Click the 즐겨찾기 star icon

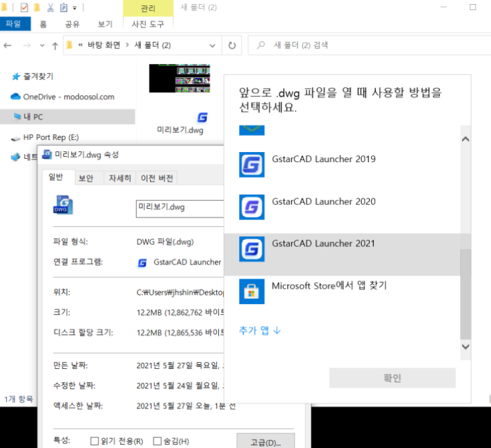[x=15, y=76]
